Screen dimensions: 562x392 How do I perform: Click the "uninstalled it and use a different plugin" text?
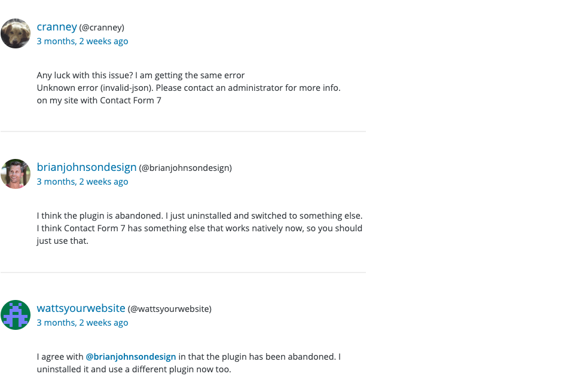[x=133, y=369]
